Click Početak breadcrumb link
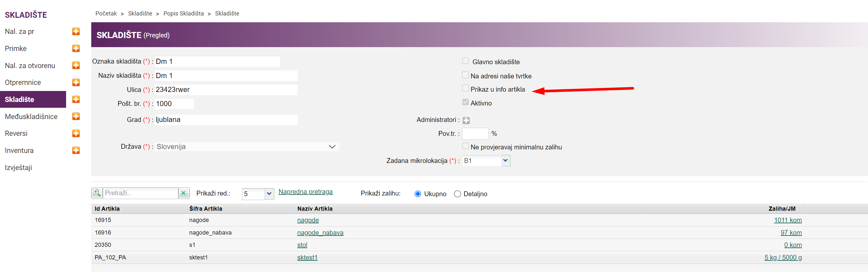This screenshot has height=272, width=868. tap(106, 14)
